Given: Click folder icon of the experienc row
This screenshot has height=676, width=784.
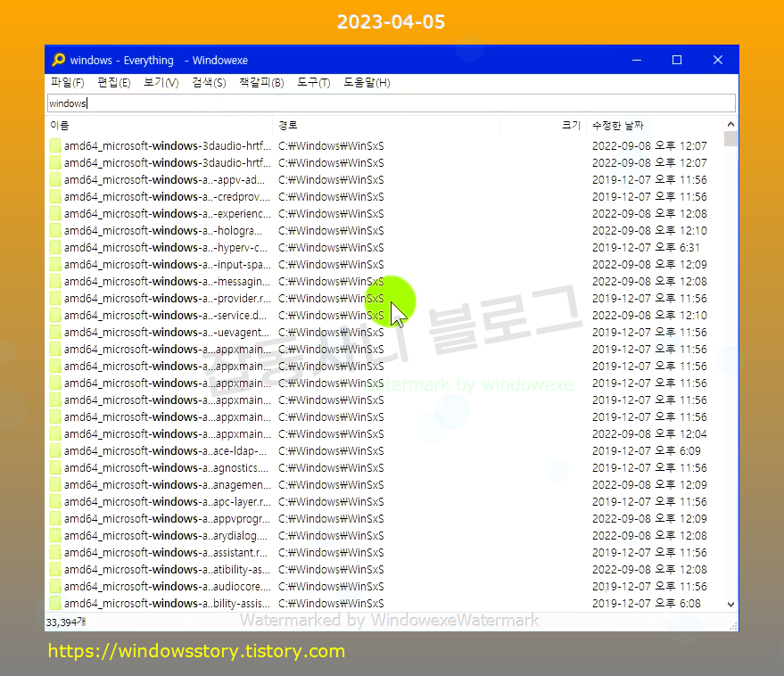Looking at the screenshot, I should click(55, 213).
